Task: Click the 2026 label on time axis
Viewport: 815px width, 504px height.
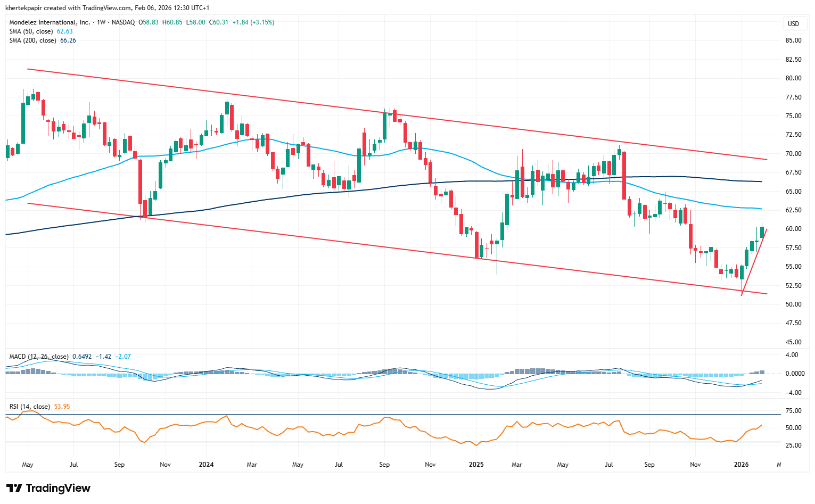Action: coord(741,465)
